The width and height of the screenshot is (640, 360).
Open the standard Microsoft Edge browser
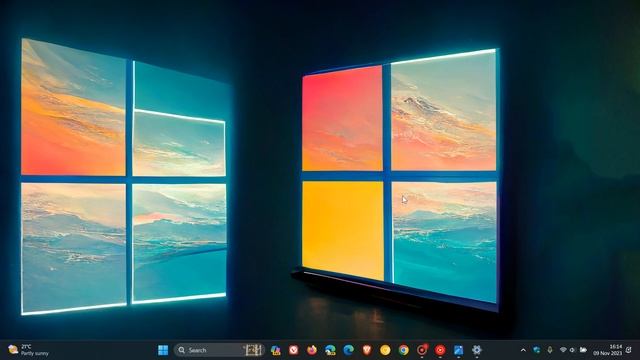[x=349, y=350]
